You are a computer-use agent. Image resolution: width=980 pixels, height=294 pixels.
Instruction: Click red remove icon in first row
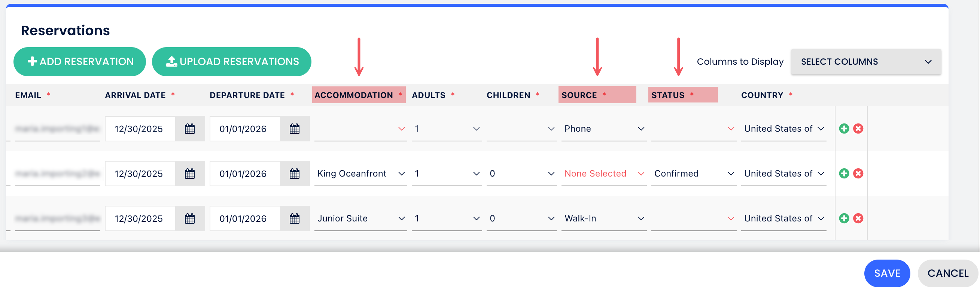pyautogui.click(x=858, y=129)
